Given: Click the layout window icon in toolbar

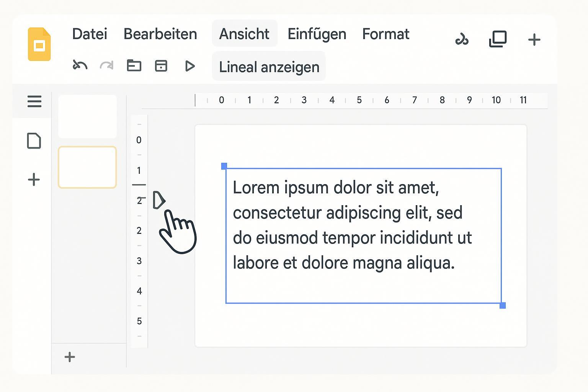Looking at the screenshot, I should [161, 66].
